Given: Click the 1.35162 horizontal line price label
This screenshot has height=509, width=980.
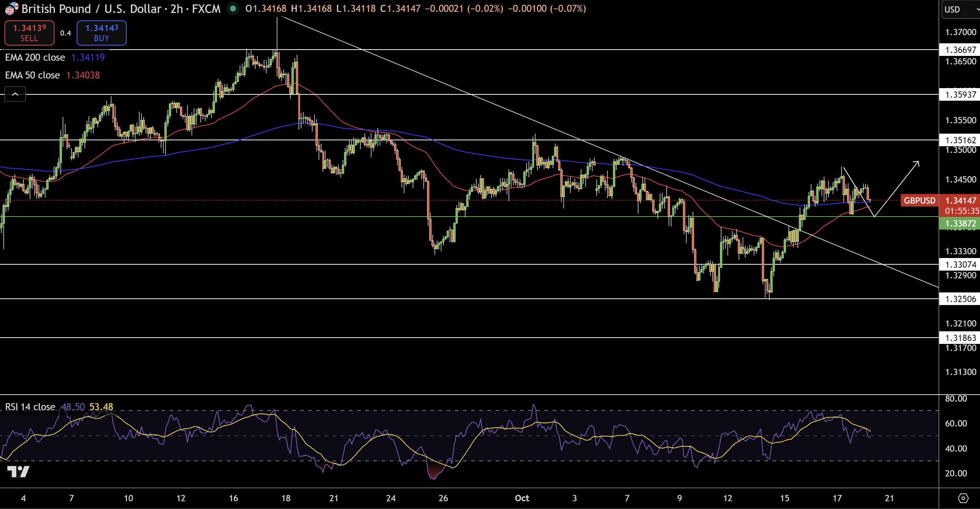Looking at the screenshot, I should tap(960, 140).
